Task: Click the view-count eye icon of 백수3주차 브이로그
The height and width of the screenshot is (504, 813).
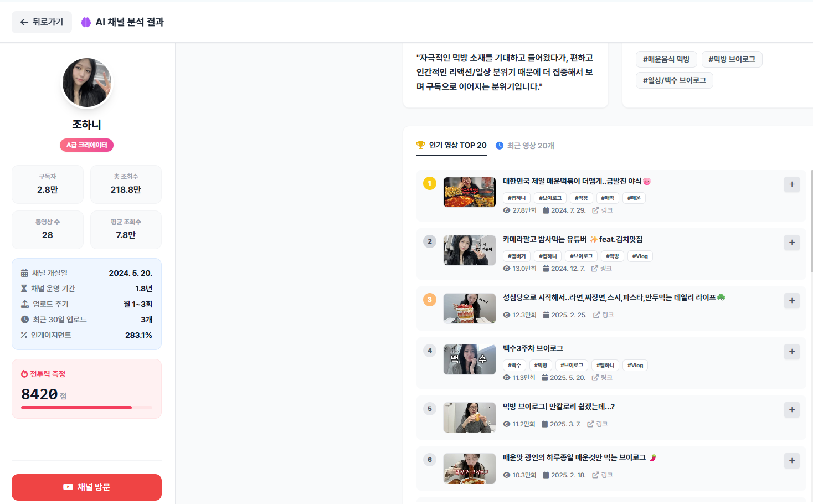Action: pyautogui.click(x=506, y=377)
